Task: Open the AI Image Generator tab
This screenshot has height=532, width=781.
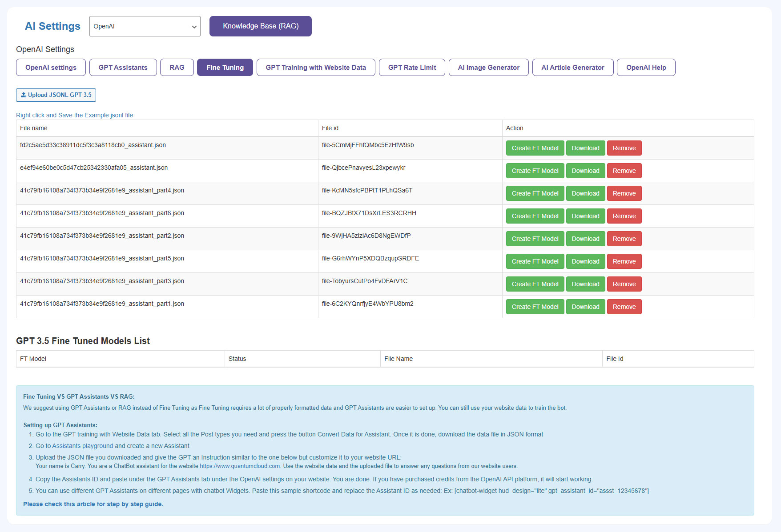Action: [x=488, y=68]
